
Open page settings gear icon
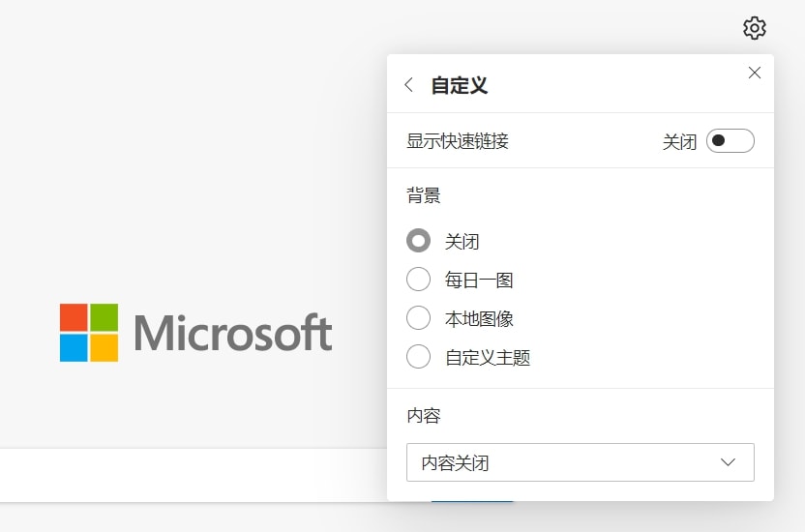[x=754, y=28]
